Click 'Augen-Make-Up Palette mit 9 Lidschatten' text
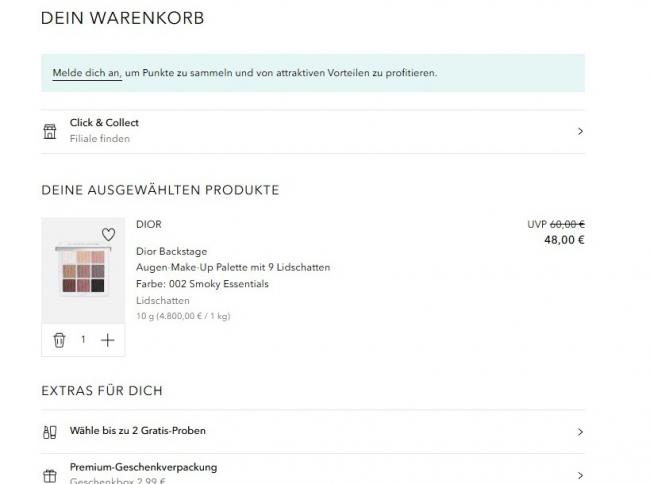The image size is (650, 484). coord(233,267)
